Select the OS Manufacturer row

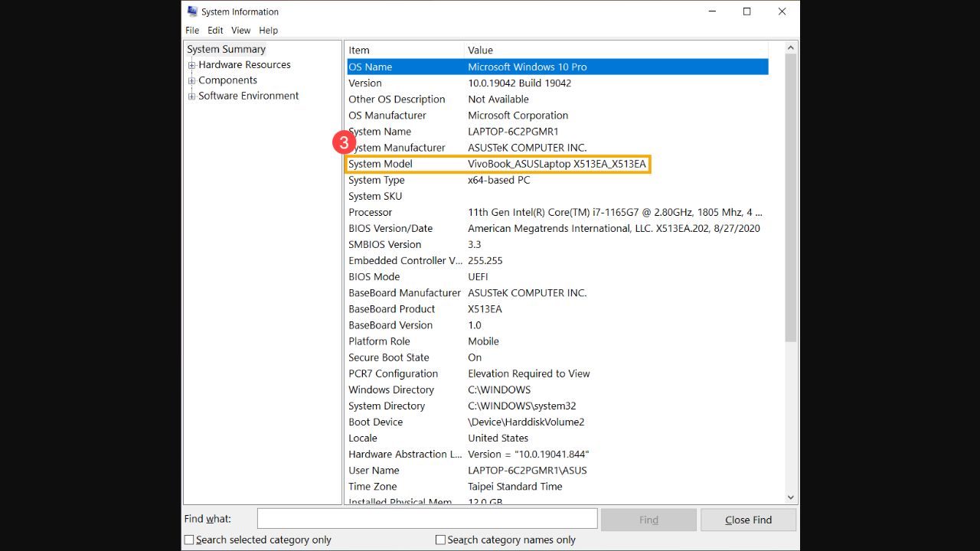(x=557, y=115)
